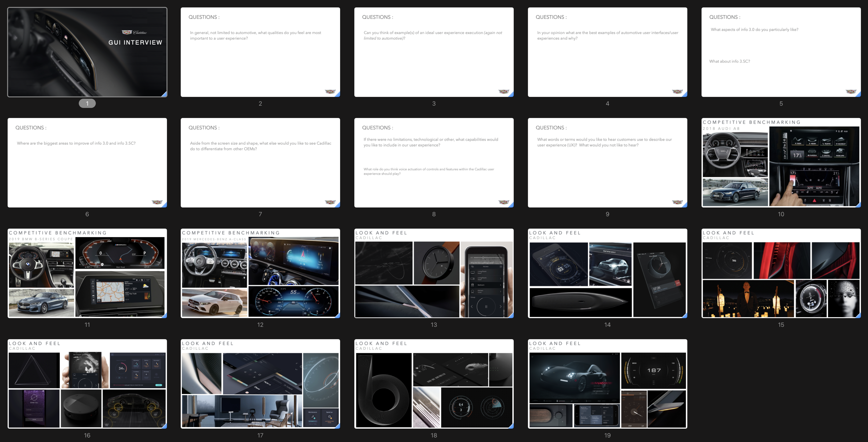The width and height of the screenshot is (868, 442).
Task: Click slide 5 about info 3.0 aspects
Action: [x=781, y=52]
